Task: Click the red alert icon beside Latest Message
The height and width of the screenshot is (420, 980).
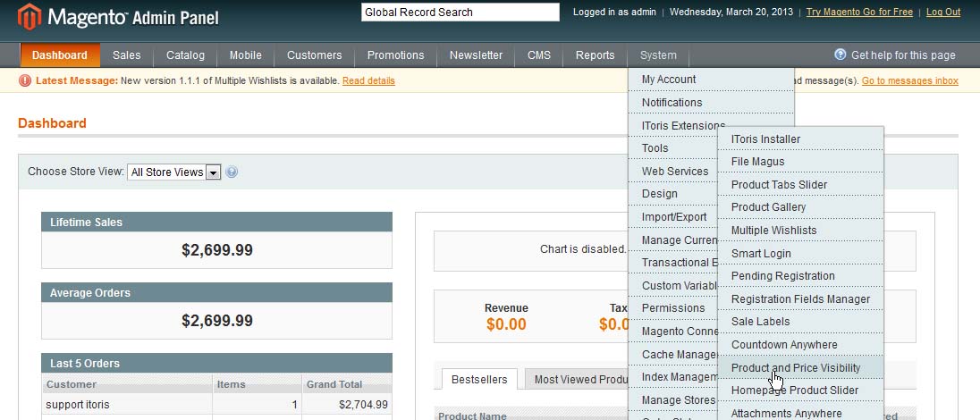Action: (25, 80)
